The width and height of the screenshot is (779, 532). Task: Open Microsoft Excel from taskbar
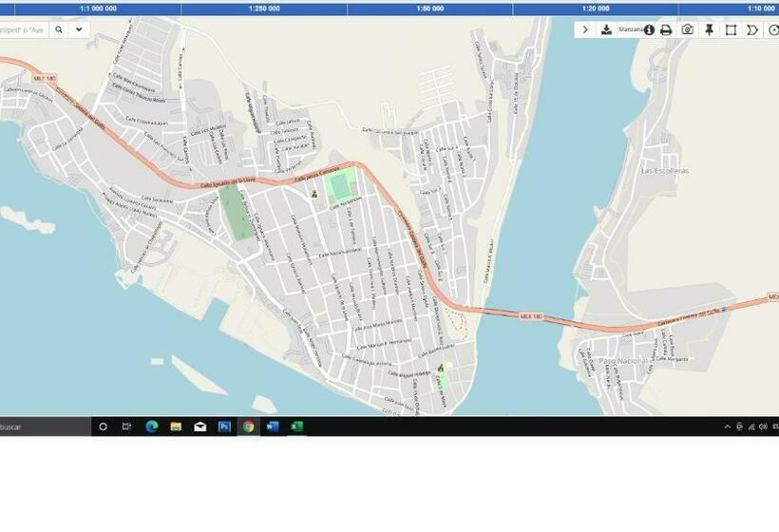(x=296, y=427)
